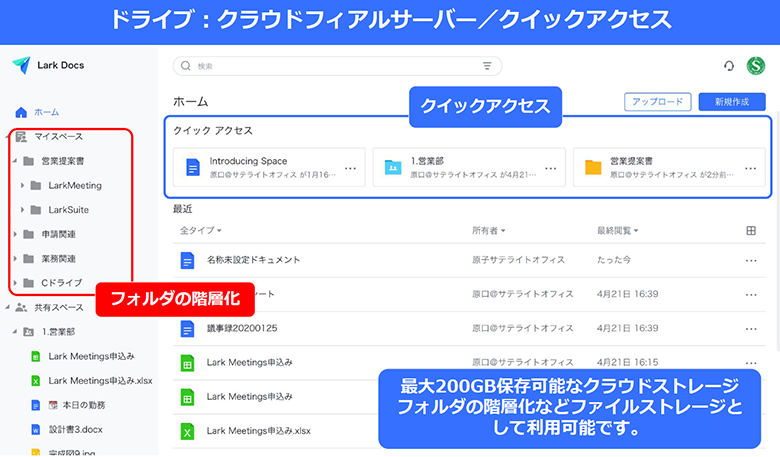Screen dimensions: 780x457
Task: Select Cドライブ folder in sidebar
Action: pyautogui.click(x=62, y=283)
